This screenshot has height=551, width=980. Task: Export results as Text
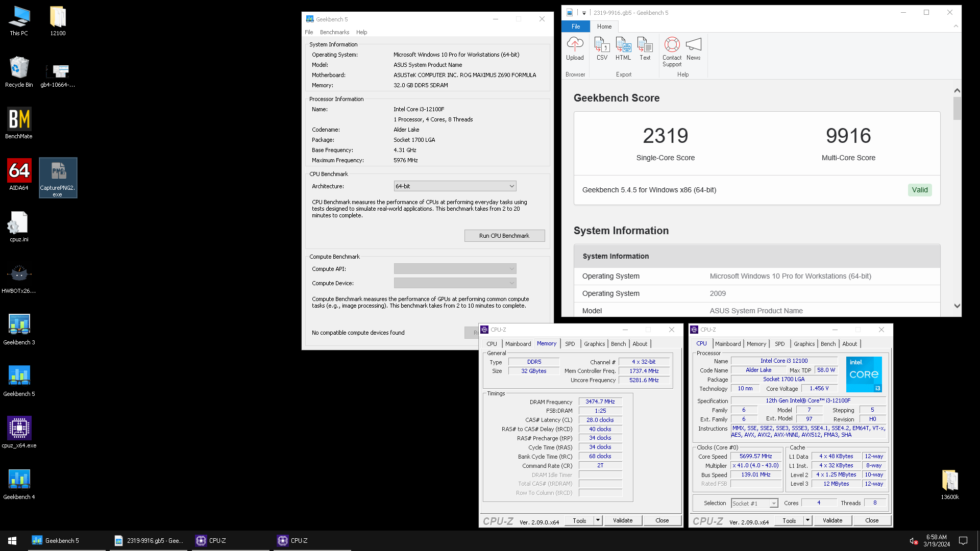(x=645, y=49)
